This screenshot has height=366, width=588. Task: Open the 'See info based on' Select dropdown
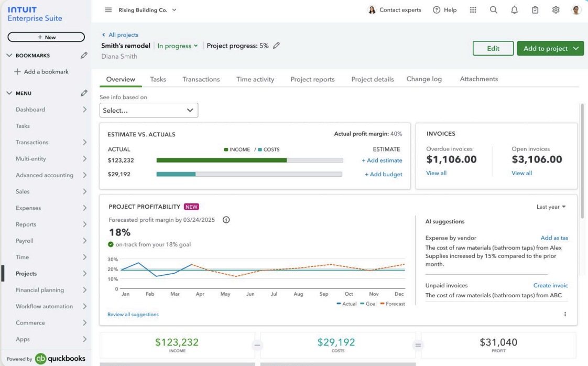tap(149, 110)
